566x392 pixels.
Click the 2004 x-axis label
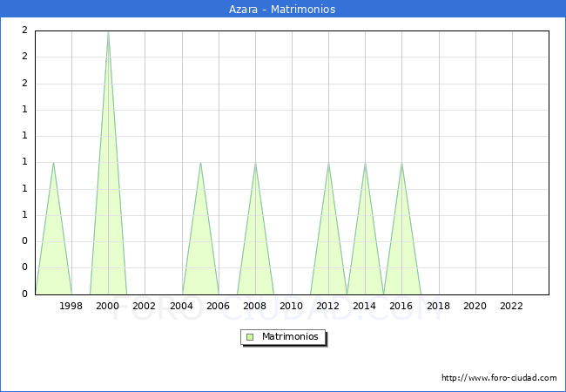181,306
